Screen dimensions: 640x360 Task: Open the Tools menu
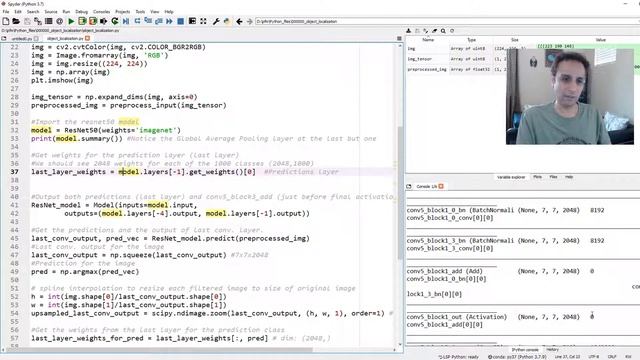140,12
